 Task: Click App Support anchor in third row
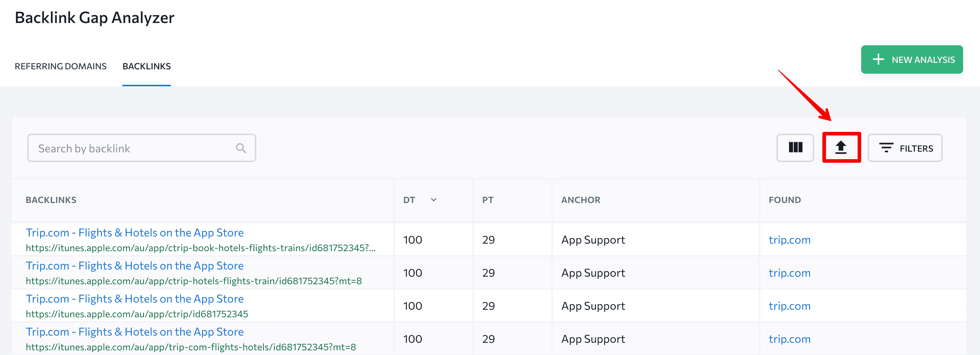pyautogui.click(x=593, y=306)
